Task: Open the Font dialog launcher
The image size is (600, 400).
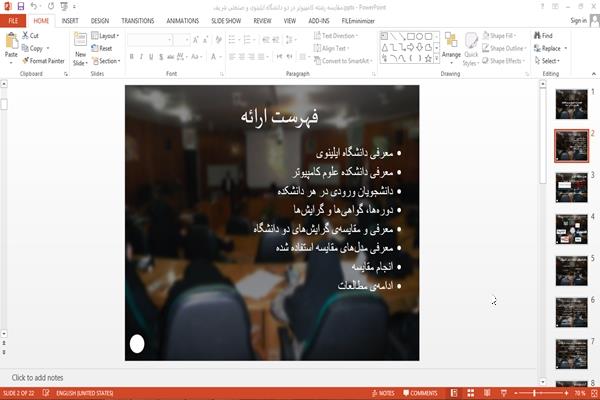Action: tap(222, 74)
